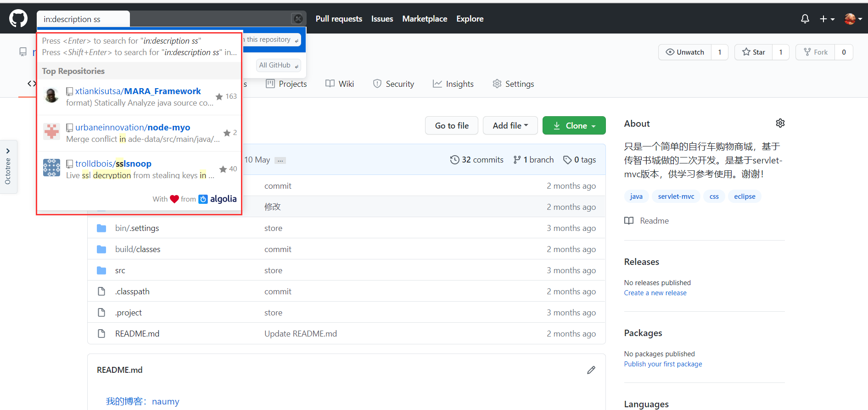Viewport: 868px width, 410px height.
Task: Open the Add file dropdown
Action: [x=510, y=125]
